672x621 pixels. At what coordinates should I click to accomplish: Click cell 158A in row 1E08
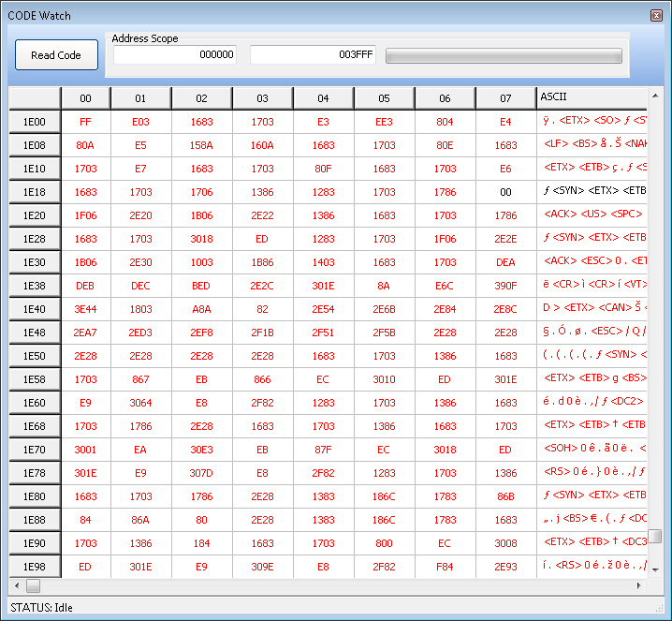201,145
